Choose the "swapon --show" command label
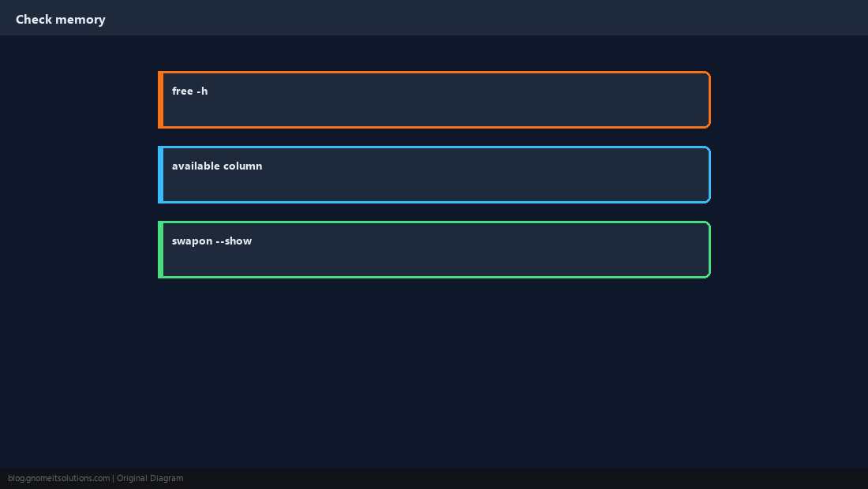The width and height of the screenshot is (868, 489). pos(212,241)
